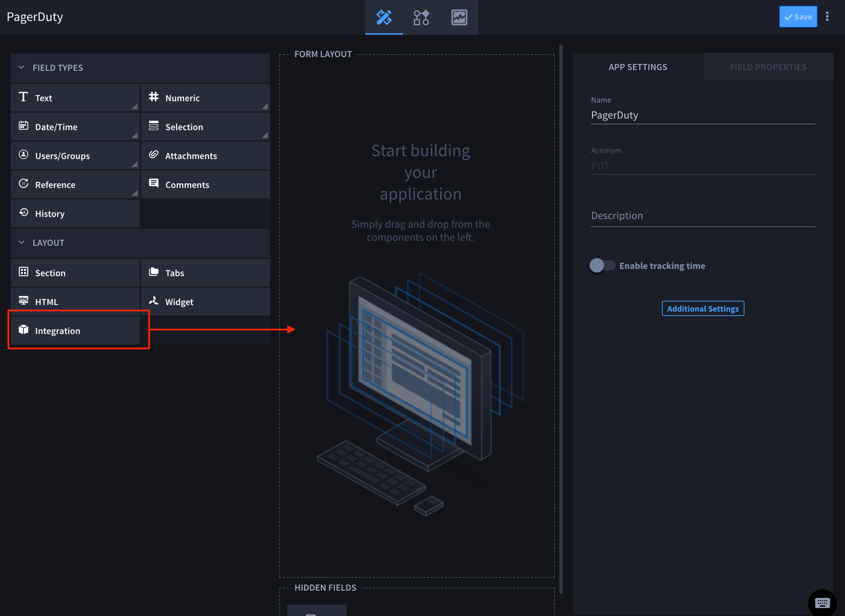
Task: Click the keyboard shortcut icon at bottom right
Action: [822, 602]
